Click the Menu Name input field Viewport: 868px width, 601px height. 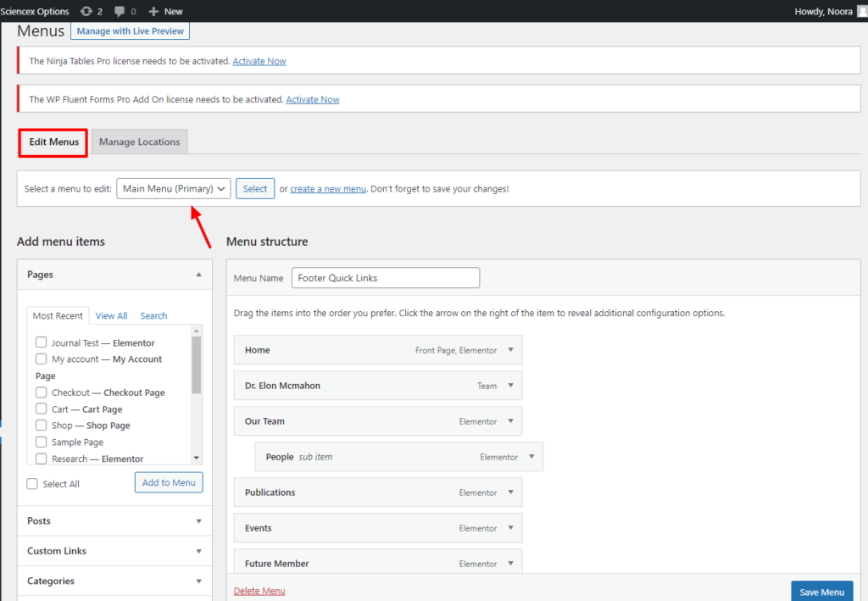pos(385,278)
